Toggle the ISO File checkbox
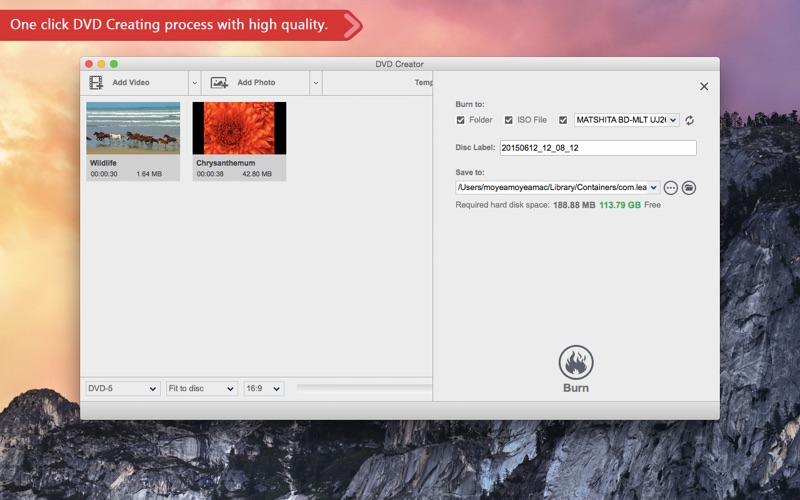800x500 pixels. click(x=509, y=120)
